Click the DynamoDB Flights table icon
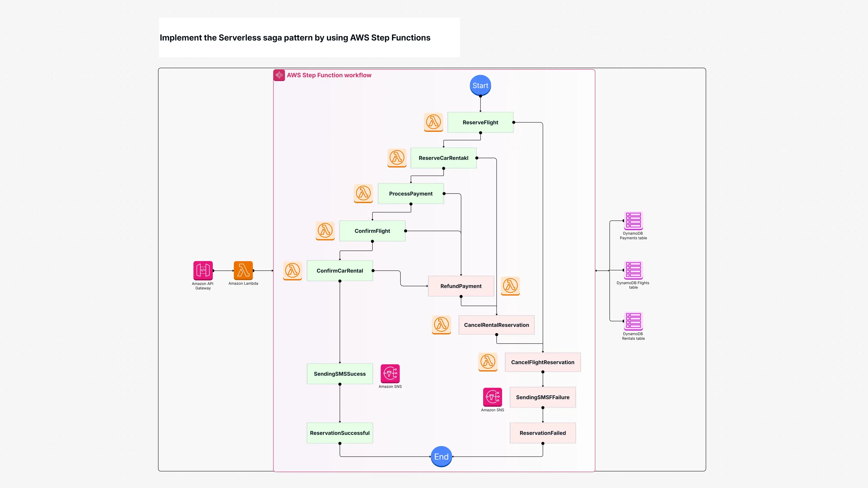This screenshot has height=488, width=868. click(x=633, y=270)
